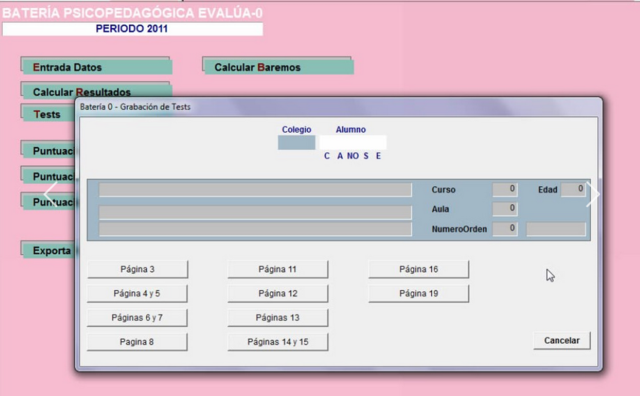Click the NumeroOrden value field
Screen dimensions: 640x396
pyautogui.click(x=505, y=229)
